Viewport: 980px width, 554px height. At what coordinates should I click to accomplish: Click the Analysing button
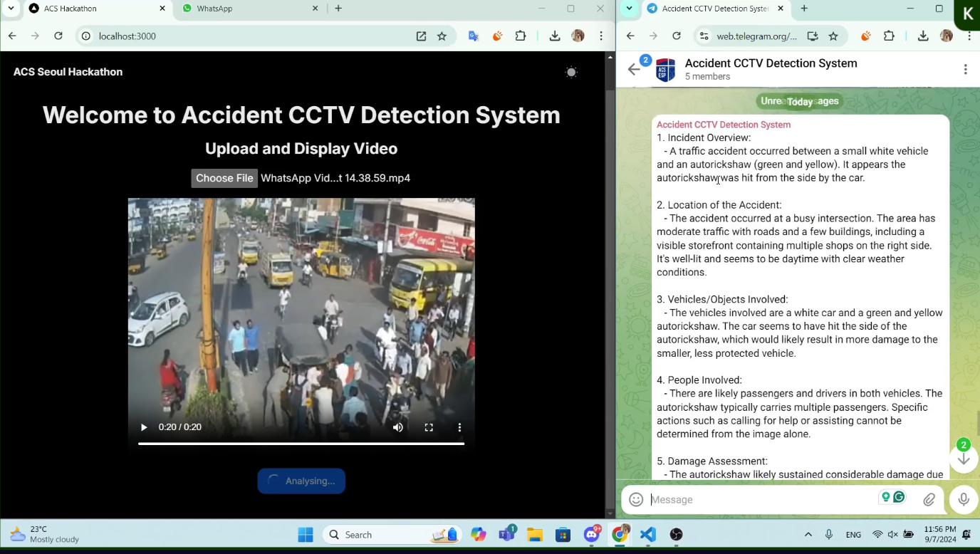pyautogui.click(x=301, y=481)
